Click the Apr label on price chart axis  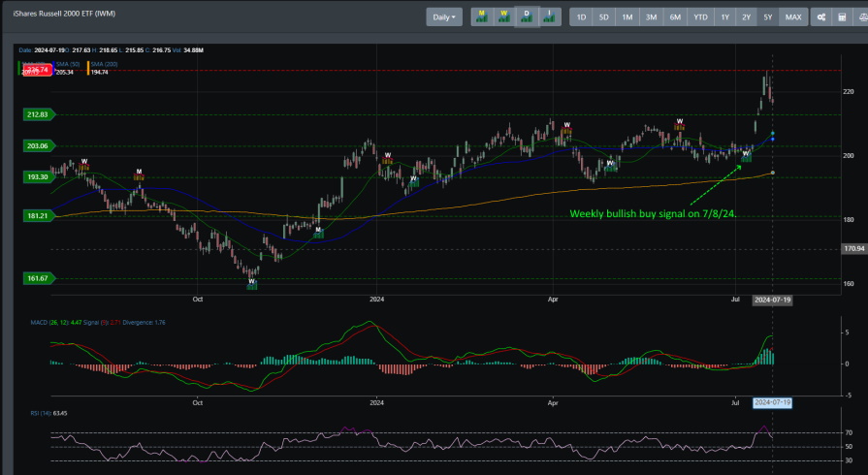click(553, 300)
